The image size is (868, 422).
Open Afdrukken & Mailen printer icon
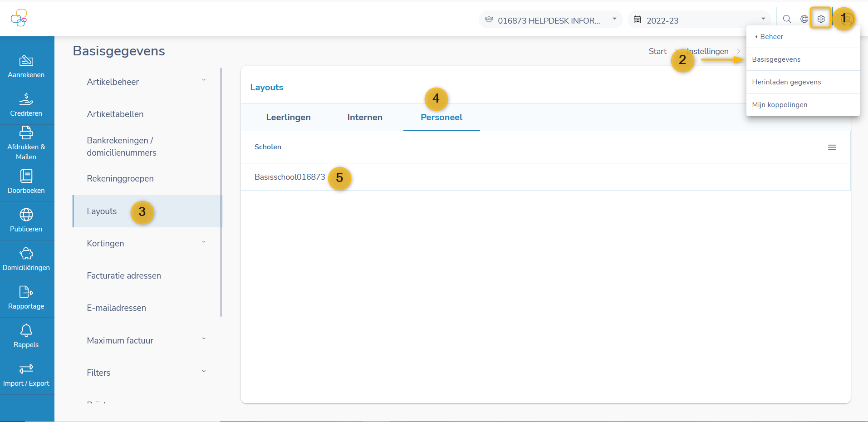(x=26, y=133)
